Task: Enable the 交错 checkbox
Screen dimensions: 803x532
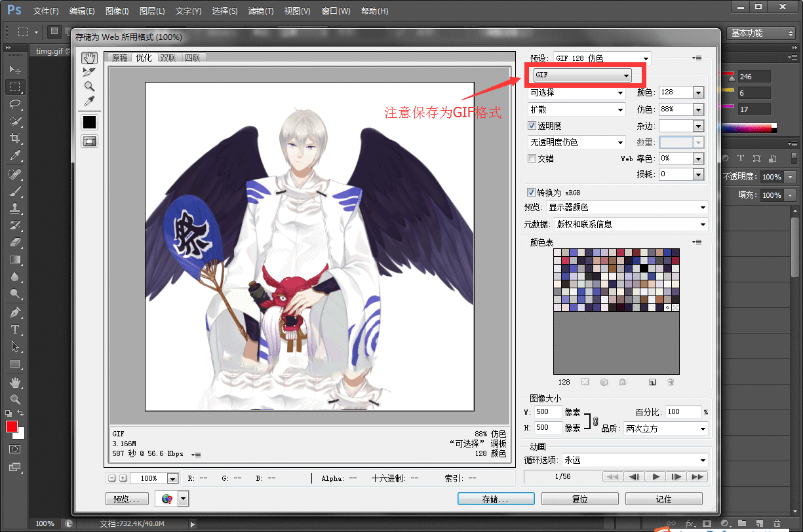Action: (532, 159)
